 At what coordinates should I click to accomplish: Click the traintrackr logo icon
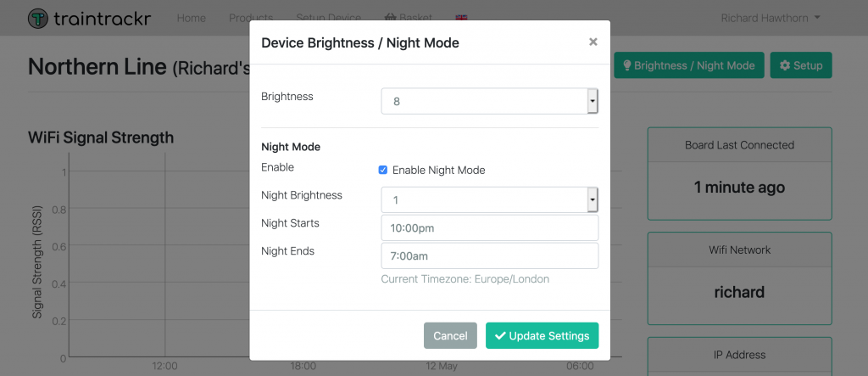pyautogui.click(x=37, y=19)
